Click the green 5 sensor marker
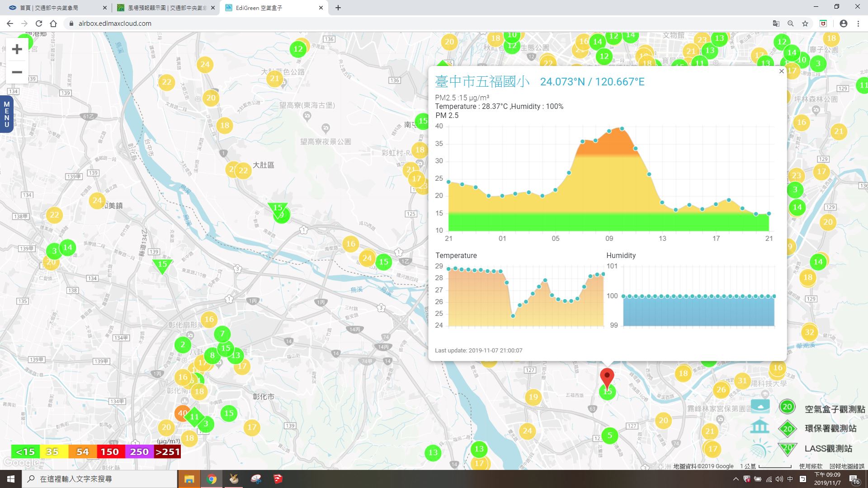868x488 pixels. tap(609, 436)
